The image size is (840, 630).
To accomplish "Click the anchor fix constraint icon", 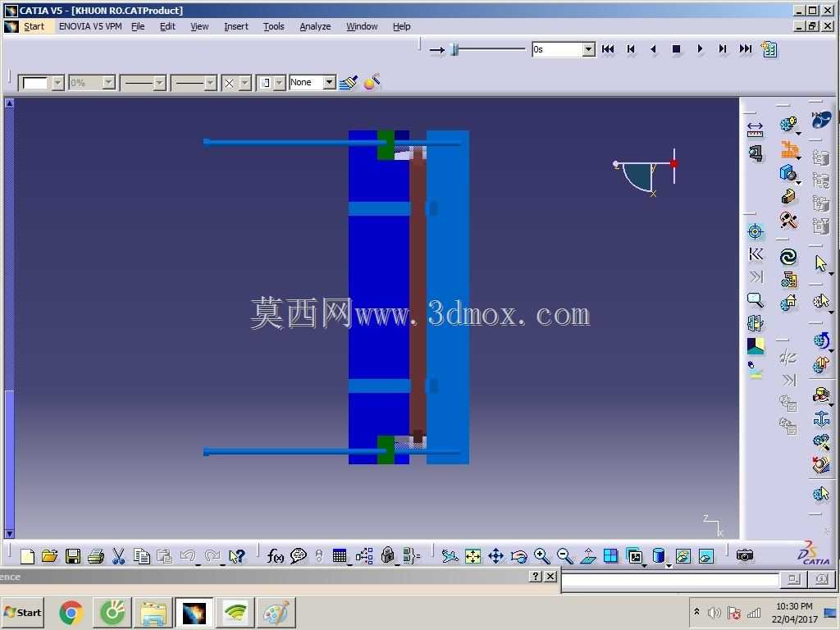I will [820, 418].
